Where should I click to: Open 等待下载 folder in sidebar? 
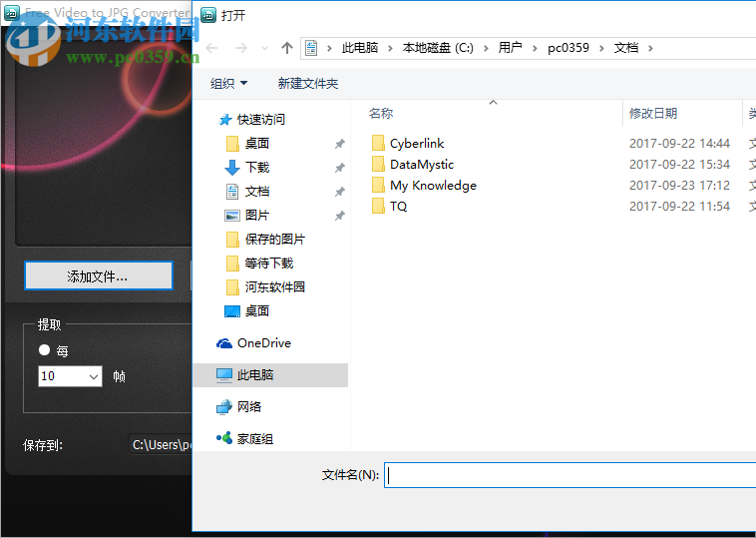tap(269, 264)
